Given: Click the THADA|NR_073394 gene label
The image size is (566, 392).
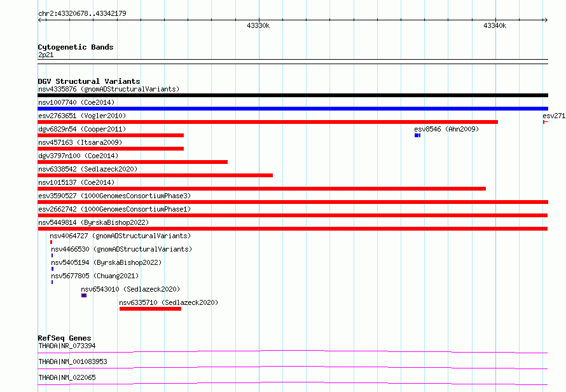Looking at the screenshot, I should (x=67, y=346).
